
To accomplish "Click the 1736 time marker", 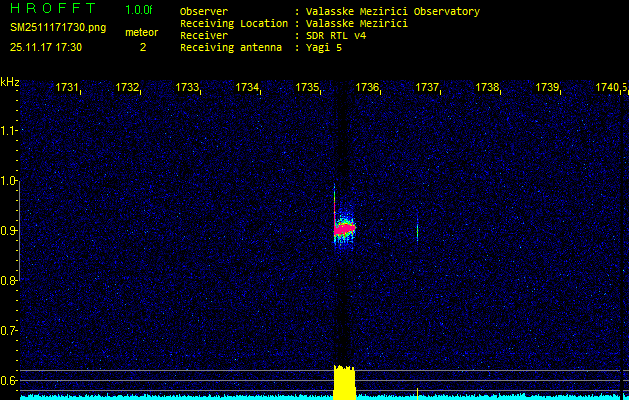I will click(367, 88).
